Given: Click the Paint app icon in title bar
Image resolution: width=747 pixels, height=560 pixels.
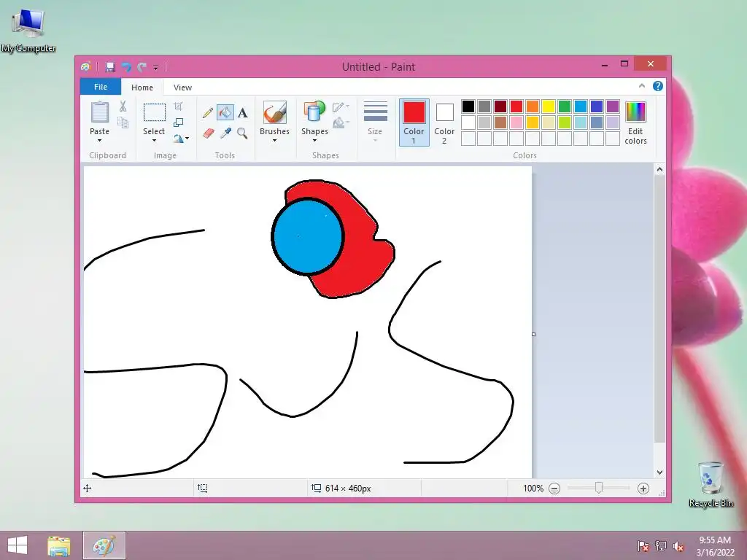Looking at the screenshot, I should coord(86,66).
